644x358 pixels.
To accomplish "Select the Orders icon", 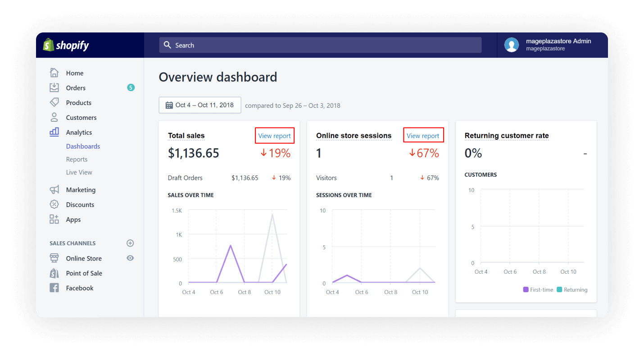I will 54,87.
